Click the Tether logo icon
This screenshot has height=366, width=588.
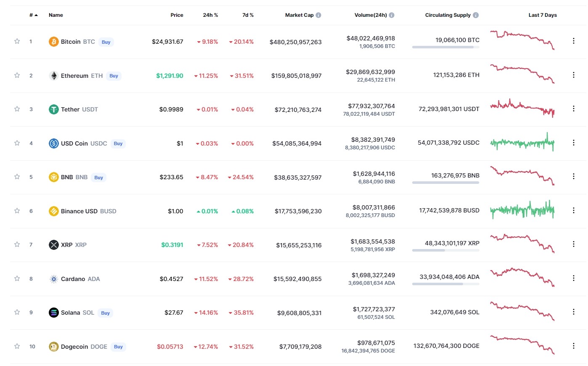click(54, 109)
